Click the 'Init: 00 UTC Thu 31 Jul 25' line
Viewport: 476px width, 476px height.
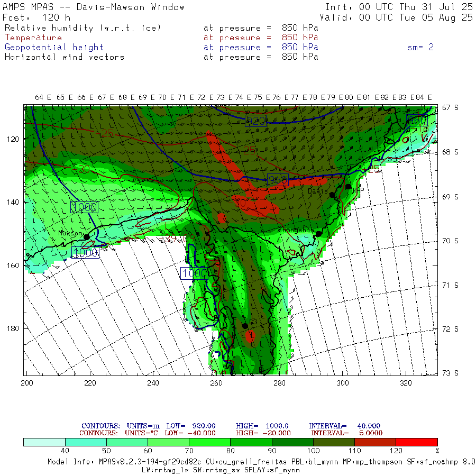[x=399, y=7]
